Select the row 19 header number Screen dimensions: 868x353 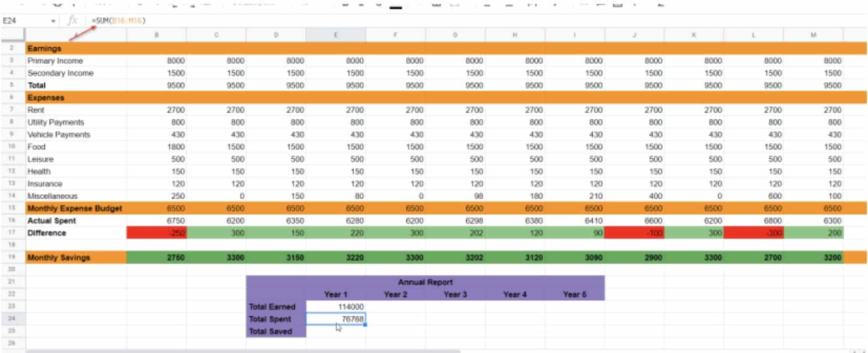(x=12, y=258)
